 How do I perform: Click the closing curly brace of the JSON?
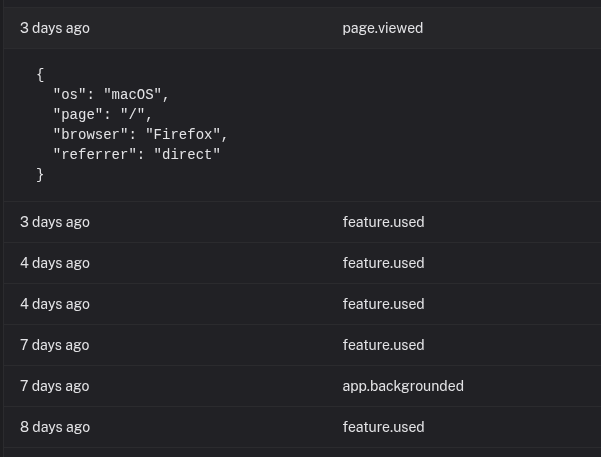coord(40,174)
